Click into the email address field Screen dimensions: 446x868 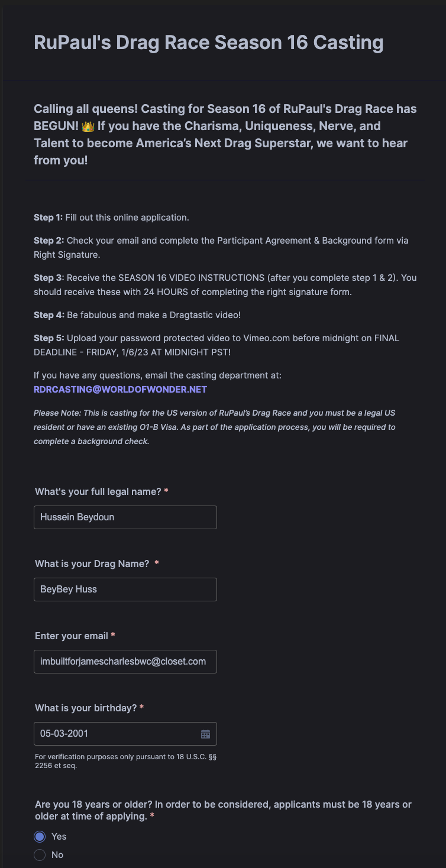pyautogui.click(x=125, y=662)
